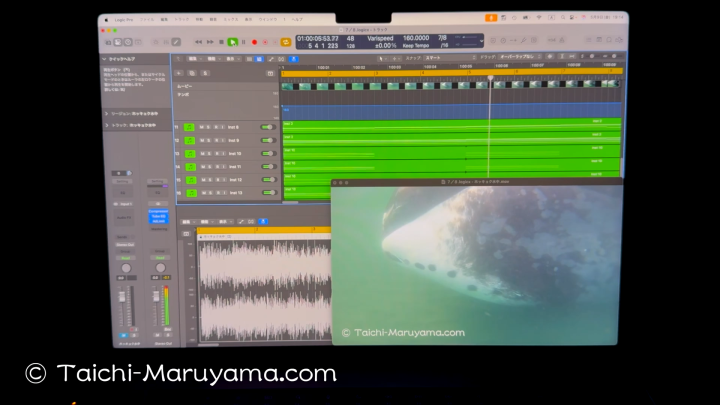Screen dimensions: 720x405
Task: Open the Edit dropdown in tracks toolbar
Action: pos(194,59)
